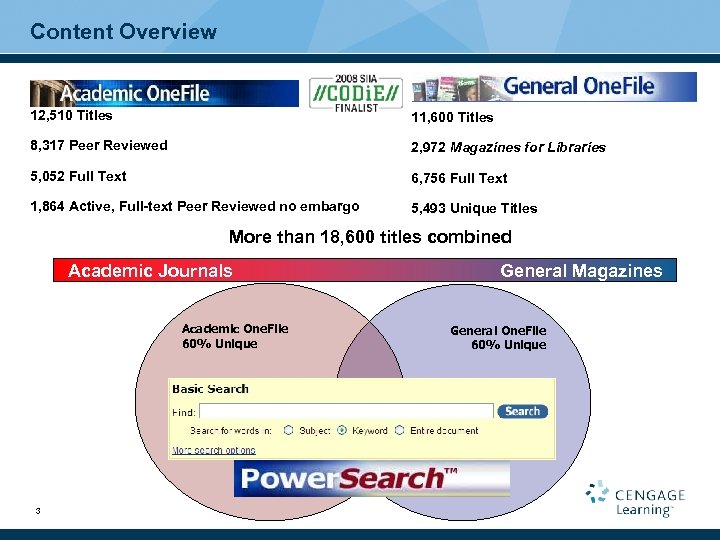Click the '12,510 Titles' text
This screenshot has width=720, height=540.
(x=71, y=115)
